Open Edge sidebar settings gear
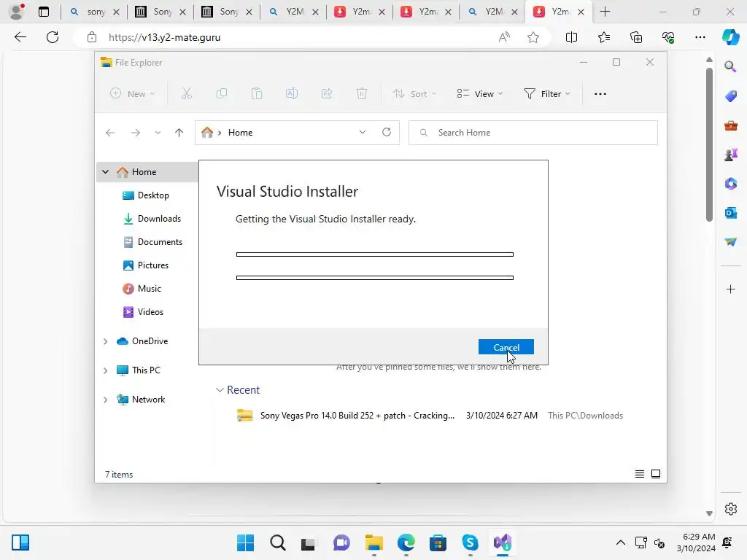This screenshot has height=560, width=747. (x=730, y=509)
